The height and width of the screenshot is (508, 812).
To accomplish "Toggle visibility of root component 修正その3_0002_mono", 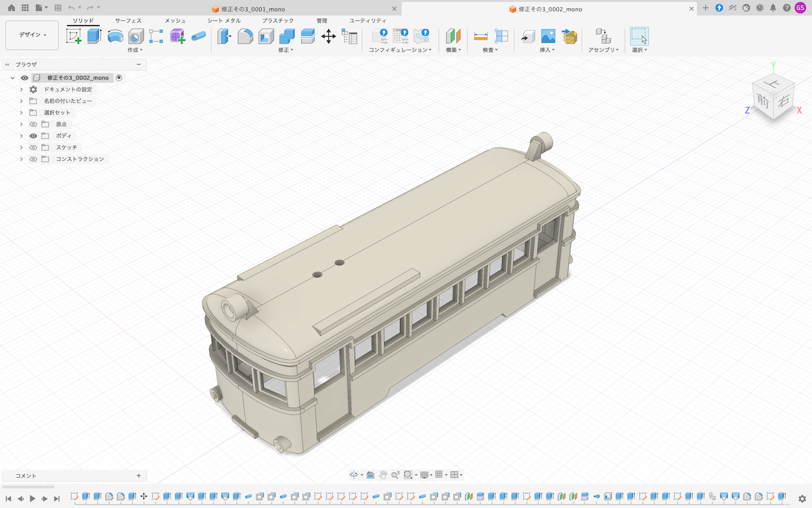I will tap(24, 78).
